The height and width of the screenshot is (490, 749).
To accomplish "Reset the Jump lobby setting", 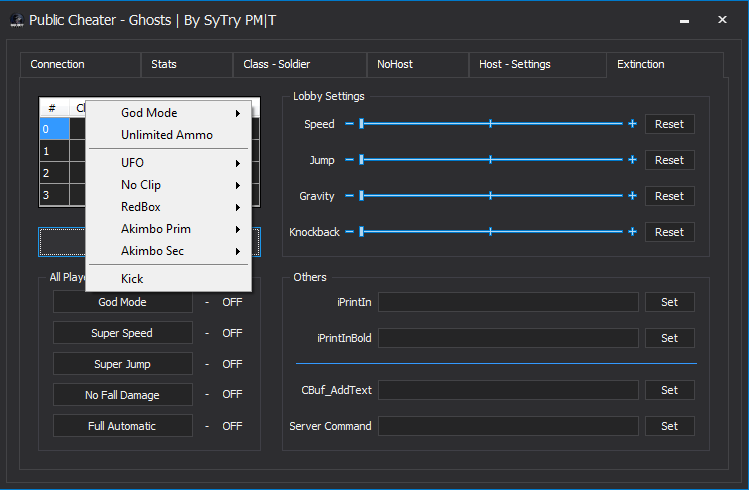I will coord(670,160).
